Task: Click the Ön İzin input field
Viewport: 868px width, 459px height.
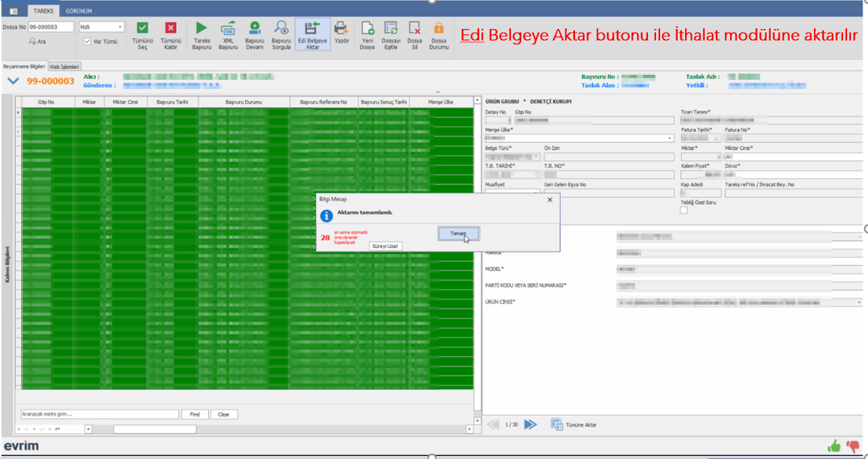Action: [609, 157]
